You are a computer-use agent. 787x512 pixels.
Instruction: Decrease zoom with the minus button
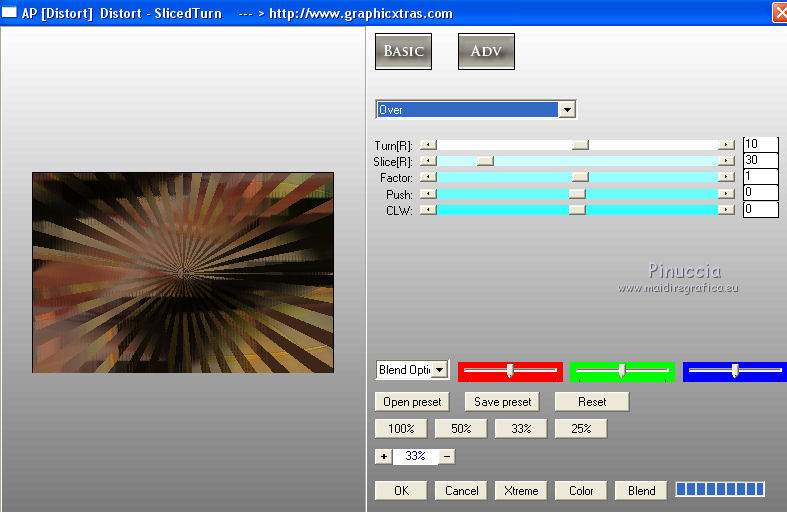tap(447, 456)
